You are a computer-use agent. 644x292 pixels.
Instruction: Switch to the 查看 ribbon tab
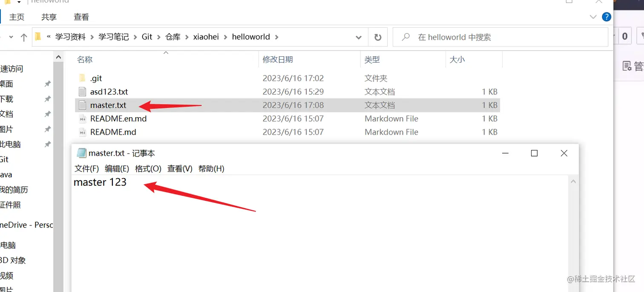click(x=81, y=17)
